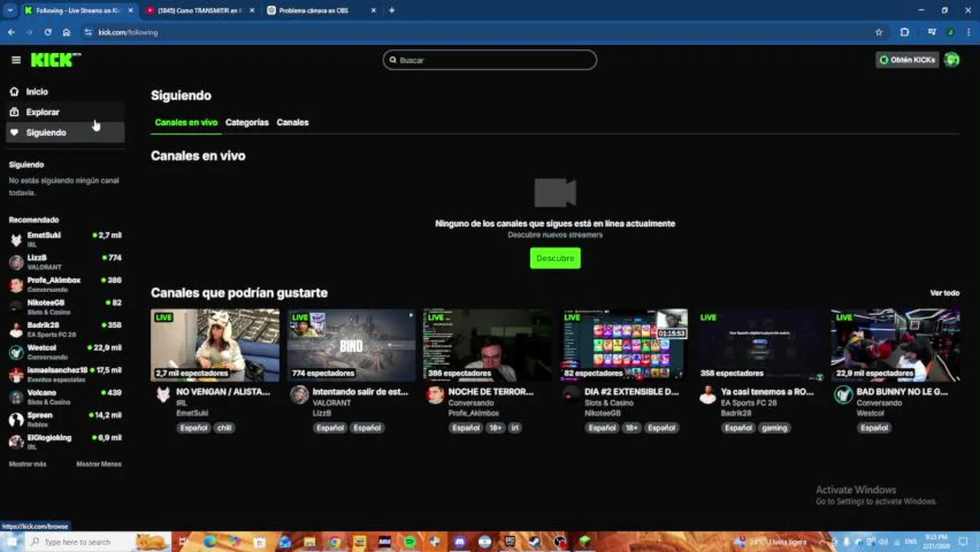
Task: Open Westcol channel in sidebar
Action: coord(64,352)
